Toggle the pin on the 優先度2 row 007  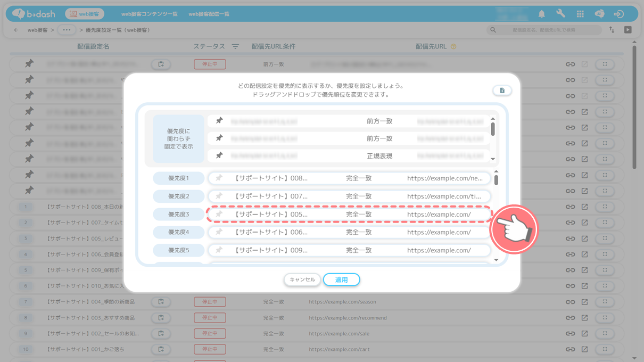[x=219, y=196]
